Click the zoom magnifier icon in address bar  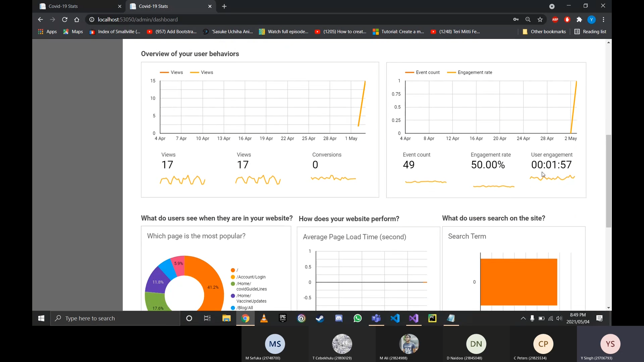[528, 20]
